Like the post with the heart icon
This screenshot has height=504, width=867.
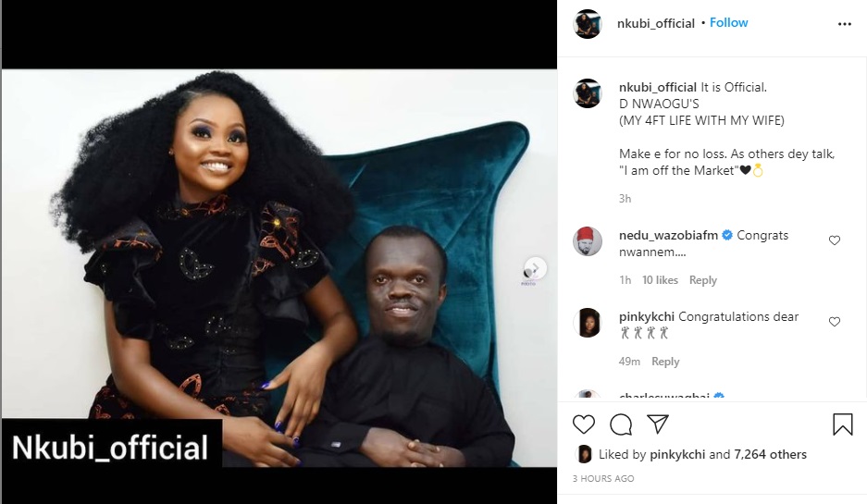click(583, 424)
